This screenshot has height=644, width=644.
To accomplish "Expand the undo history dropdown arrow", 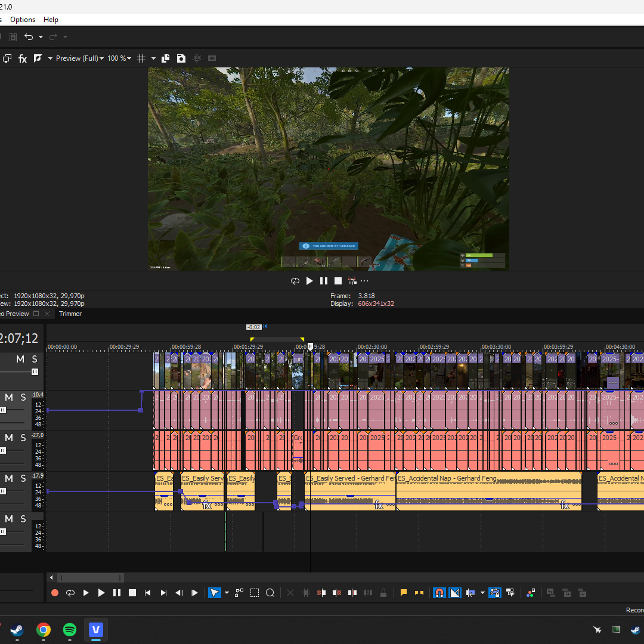I will click(41, 37).
